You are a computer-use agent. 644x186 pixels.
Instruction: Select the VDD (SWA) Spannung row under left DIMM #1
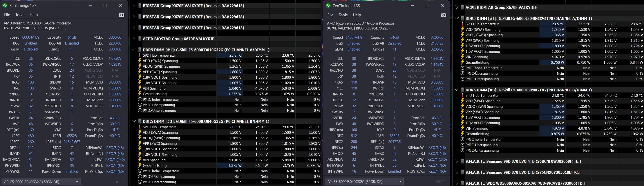[x=160, y=61]
